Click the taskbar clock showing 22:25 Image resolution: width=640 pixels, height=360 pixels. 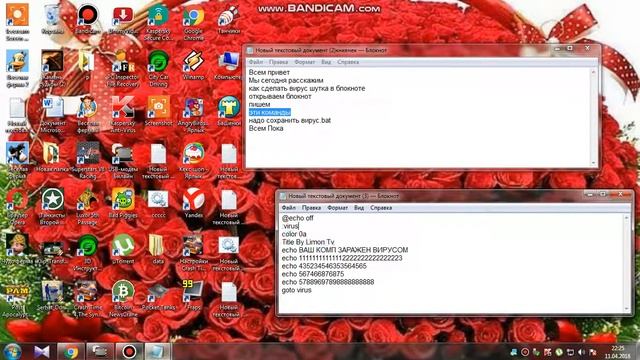[618, 352]
